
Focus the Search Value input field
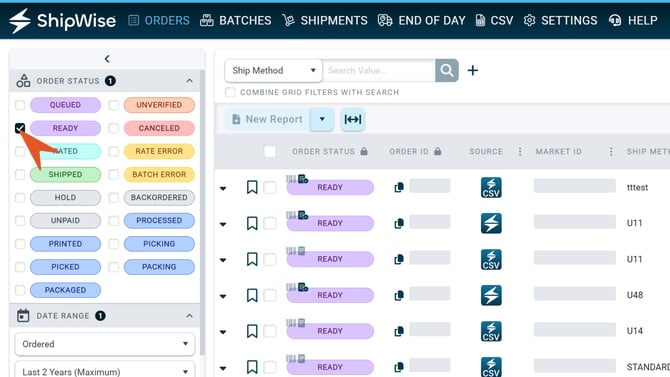[379, 71]
